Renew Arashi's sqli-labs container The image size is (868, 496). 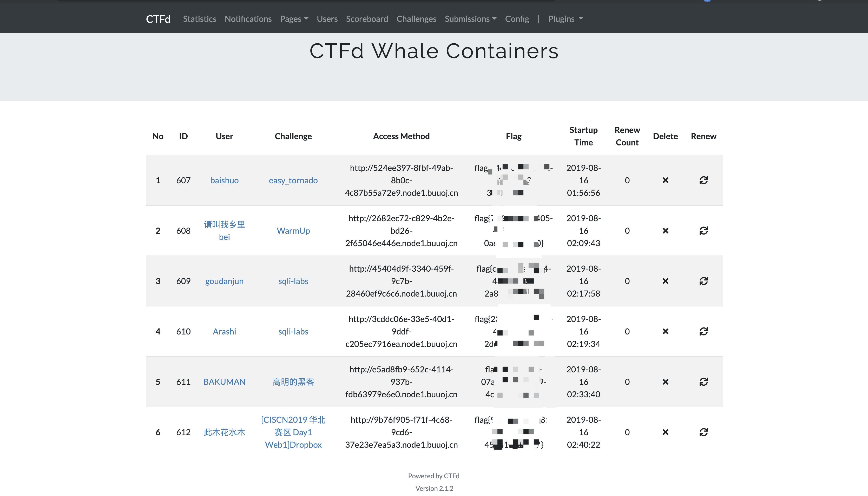[x=703, y=331]
